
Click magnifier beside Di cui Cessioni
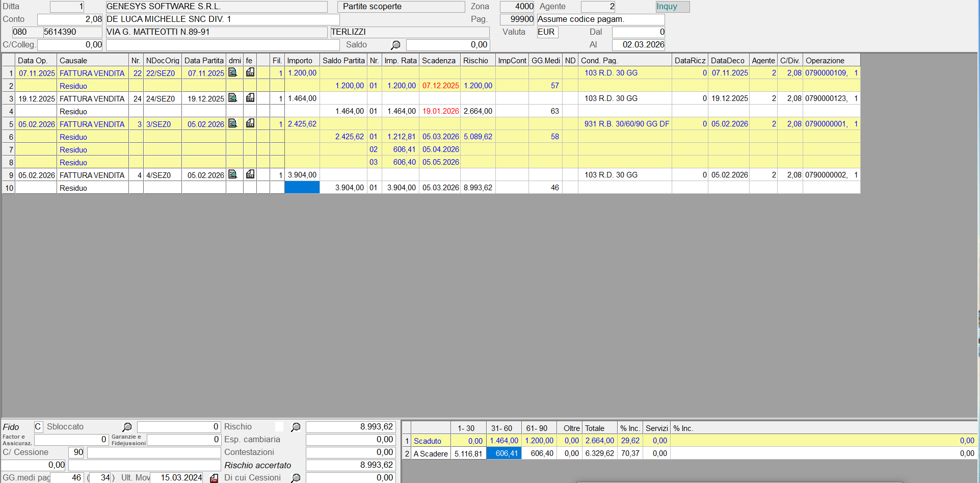(x=296, y=478)
